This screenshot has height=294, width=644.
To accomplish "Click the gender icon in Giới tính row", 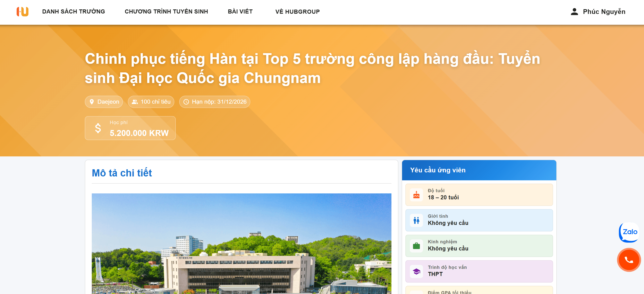I will point(416,220).
